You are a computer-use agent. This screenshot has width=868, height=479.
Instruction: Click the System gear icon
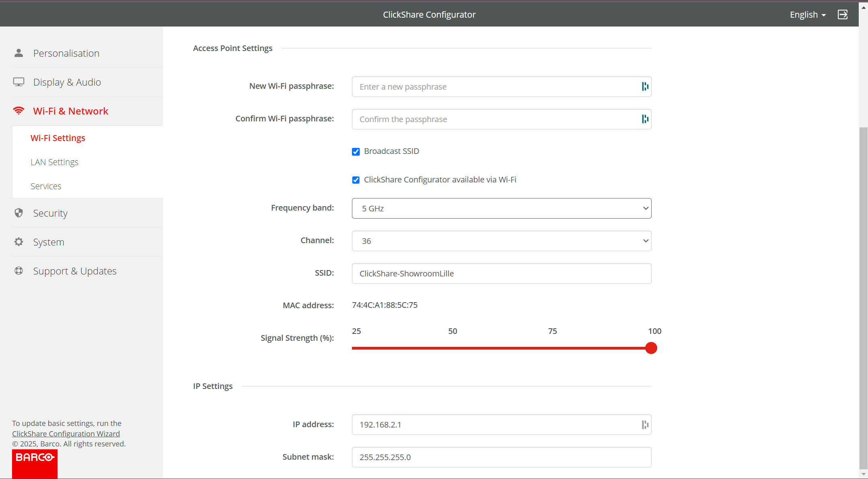tap(19, 242)
